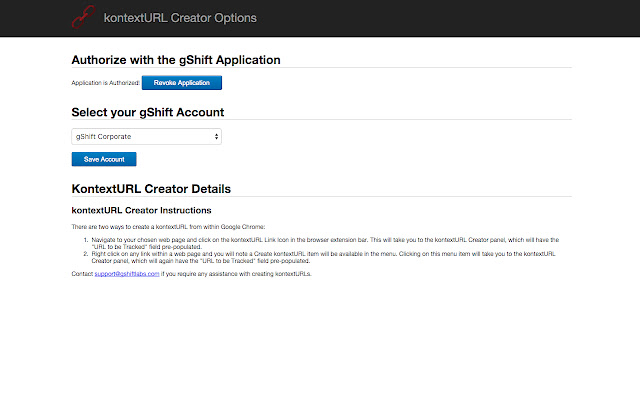Click the KontextURL Creator Details heading
This screenshot has height=400, width=640.
click(151, 189)
